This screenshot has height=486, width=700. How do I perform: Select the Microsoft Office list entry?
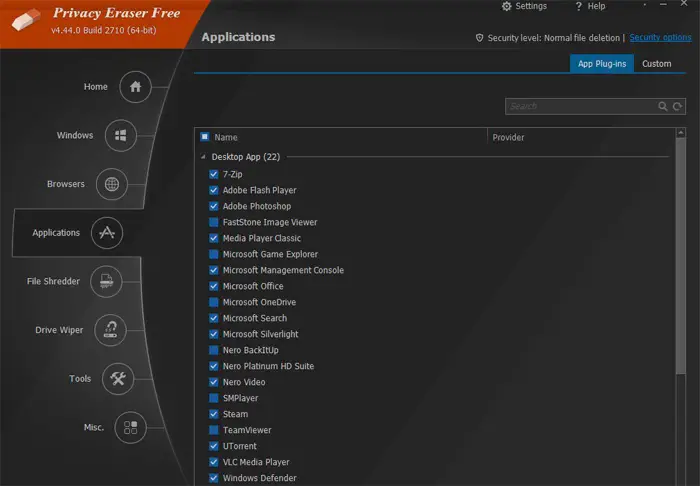(x=253, y=286)
